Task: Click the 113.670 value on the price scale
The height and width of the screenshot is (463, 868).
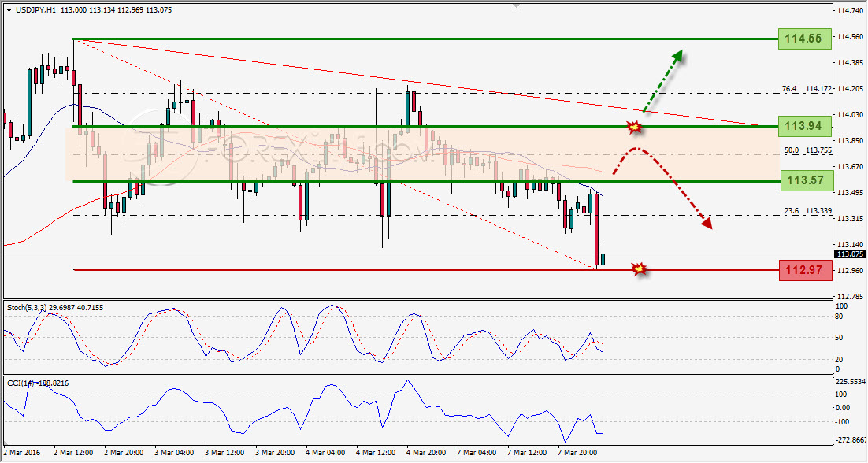Action: coord(851,166)
